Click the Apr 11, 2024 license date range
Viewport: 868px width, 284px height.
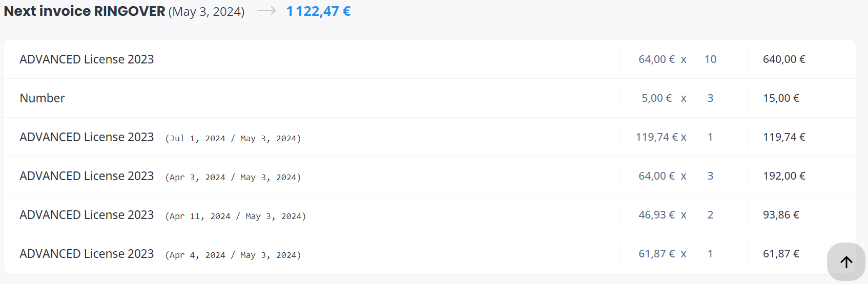236,216
